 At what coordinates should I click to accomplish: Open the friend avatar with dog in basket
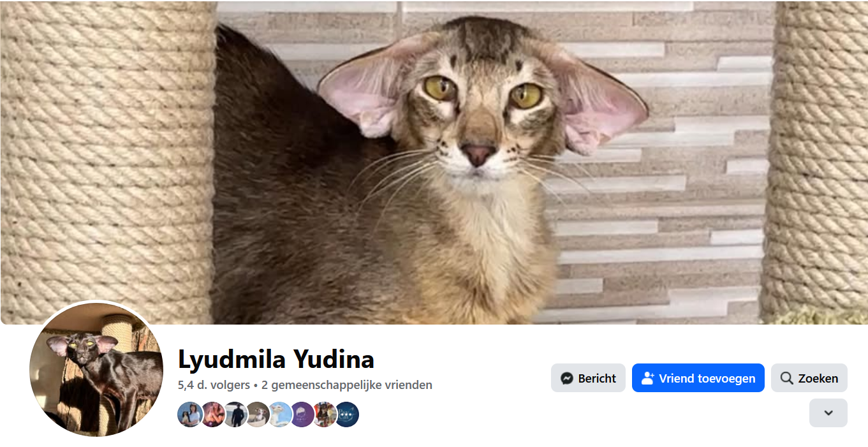pos(258,414)
